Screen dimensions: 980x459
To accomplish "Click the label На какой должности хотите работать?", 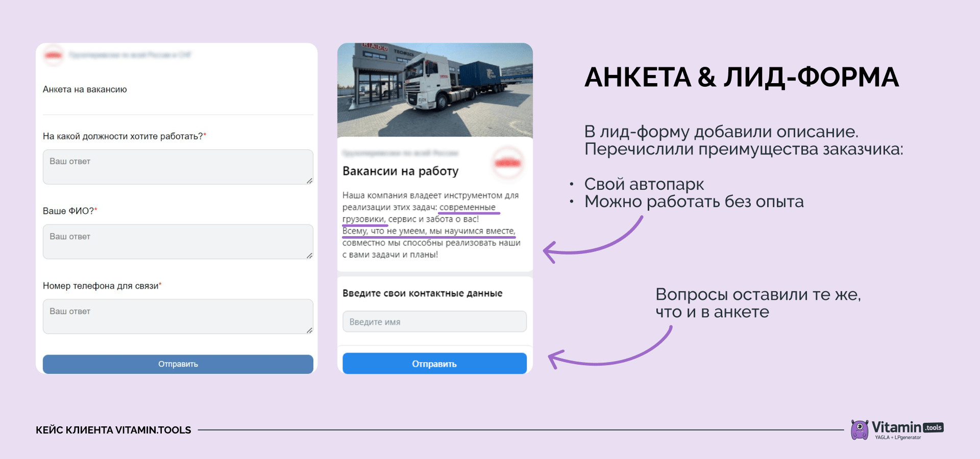I will tap(125, 136).
